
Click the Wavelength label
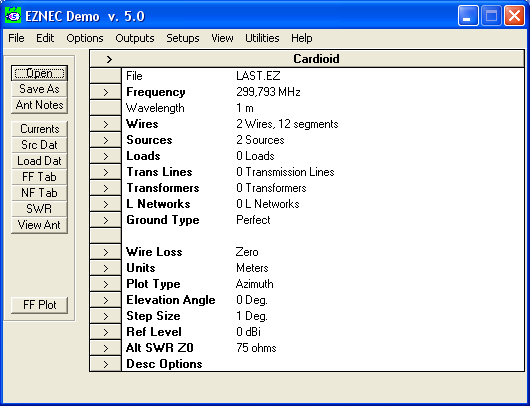(x=155, y=108)
